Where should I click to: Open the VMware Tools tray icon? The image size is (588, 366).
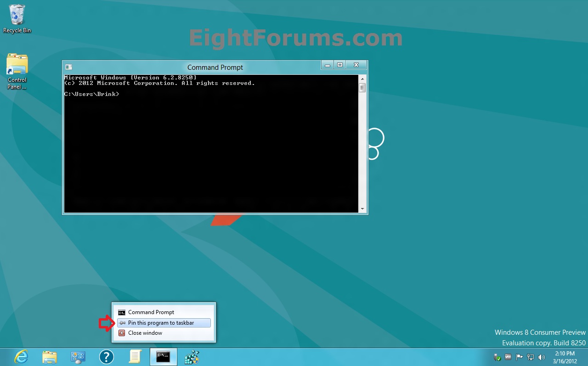point(509,357)
